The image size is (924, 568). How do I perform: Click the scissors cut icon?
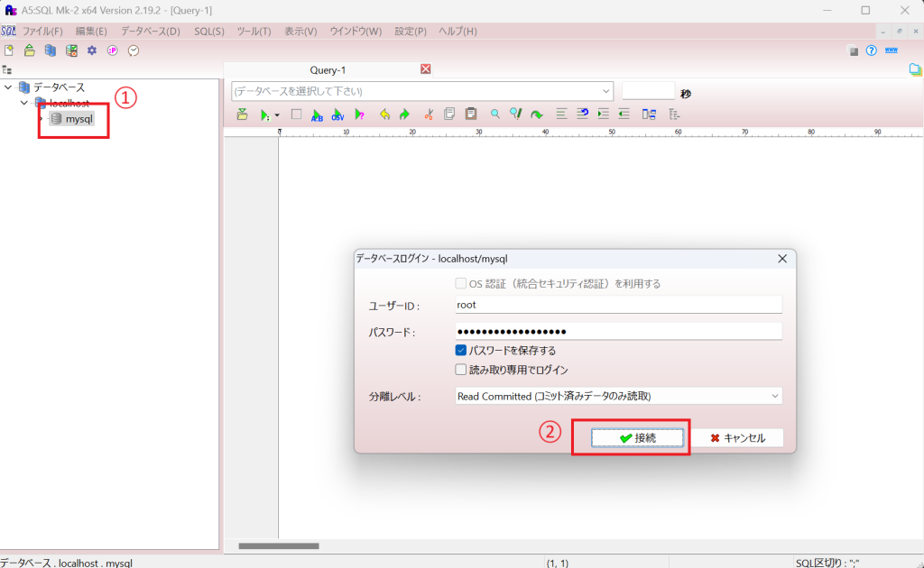[x=429, y=115]
